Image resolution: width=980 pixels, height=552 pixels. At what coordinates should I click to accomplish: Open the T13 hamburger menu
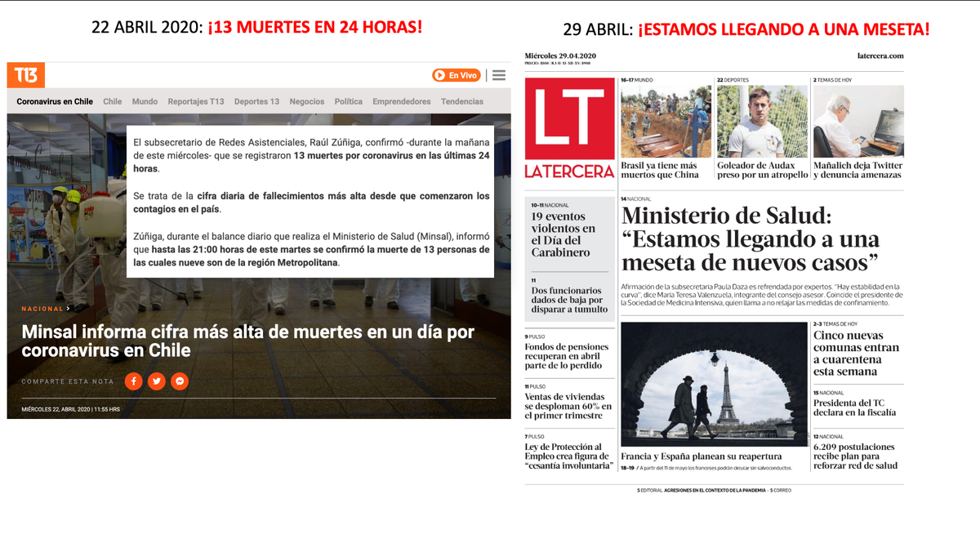(x=499, y=75)
